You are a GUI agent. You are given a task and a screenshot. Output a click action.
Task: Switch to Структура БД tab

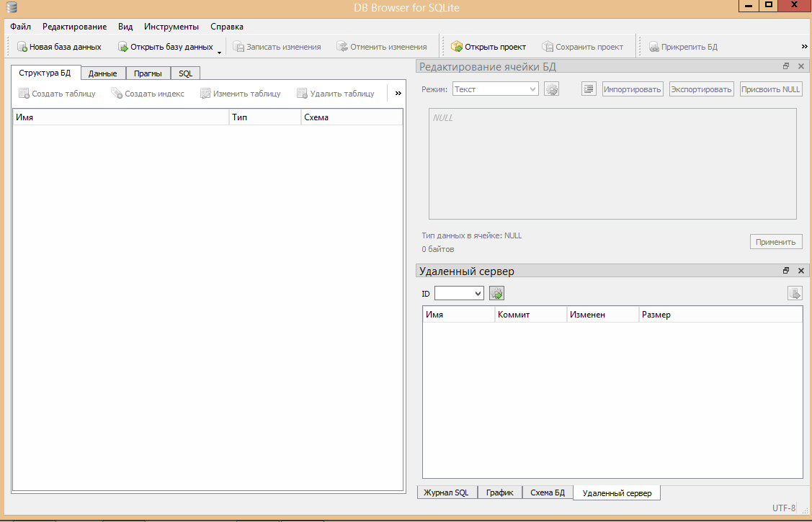pyautogui.click(x=45, y=73)
